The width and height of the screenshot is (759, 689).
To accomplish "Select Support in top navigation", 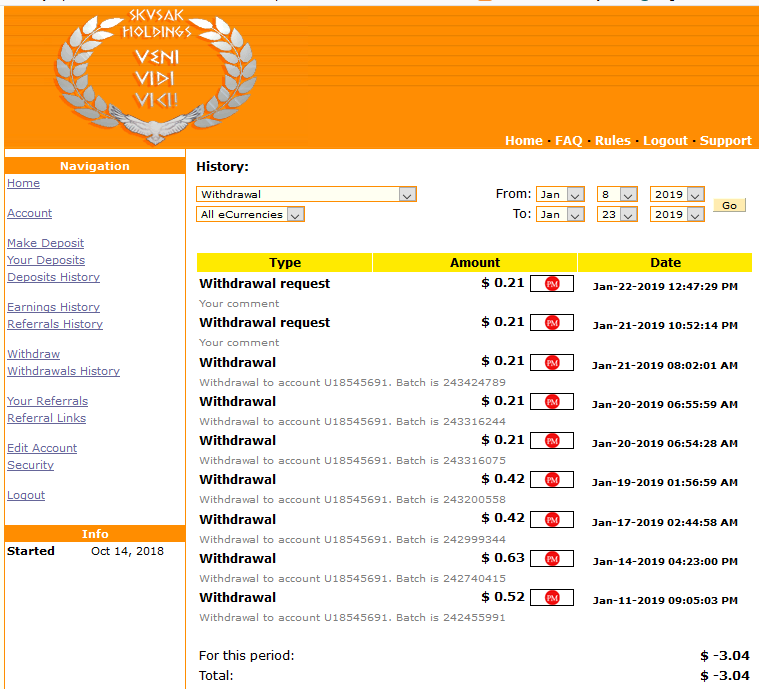I will coord(725,141).
